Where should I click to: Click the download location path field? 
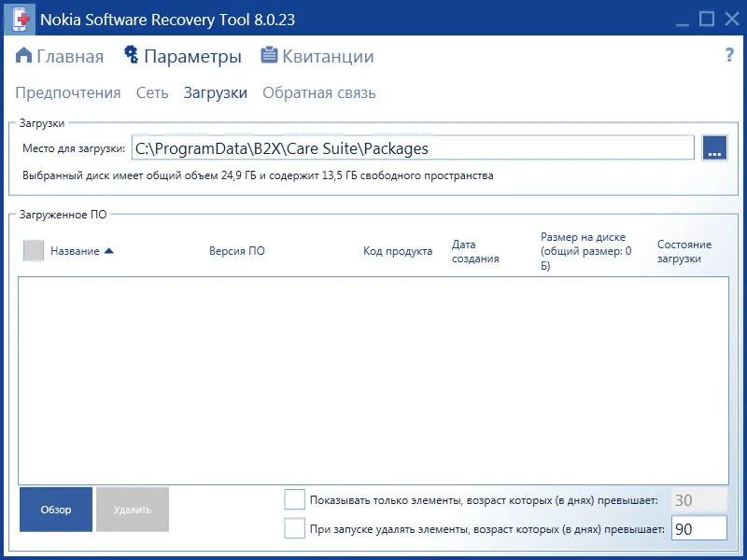(x=413, y=148)
